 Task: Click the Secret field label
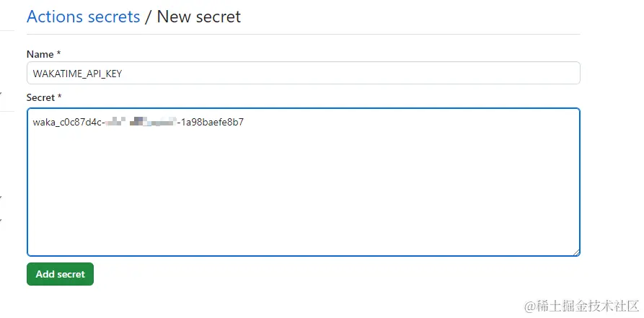click(x=41, y=97)
